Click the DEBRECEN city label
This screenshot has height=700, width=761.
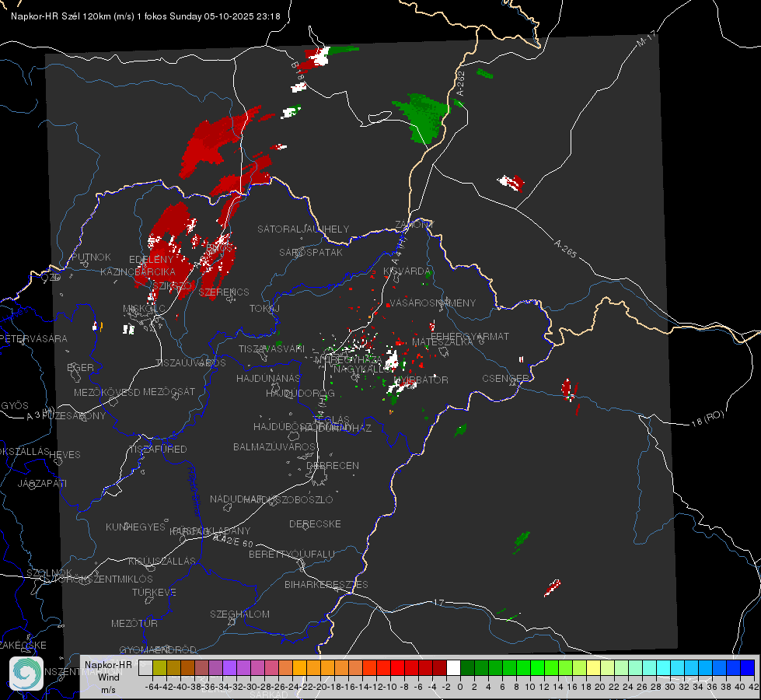tap(333, 465)
